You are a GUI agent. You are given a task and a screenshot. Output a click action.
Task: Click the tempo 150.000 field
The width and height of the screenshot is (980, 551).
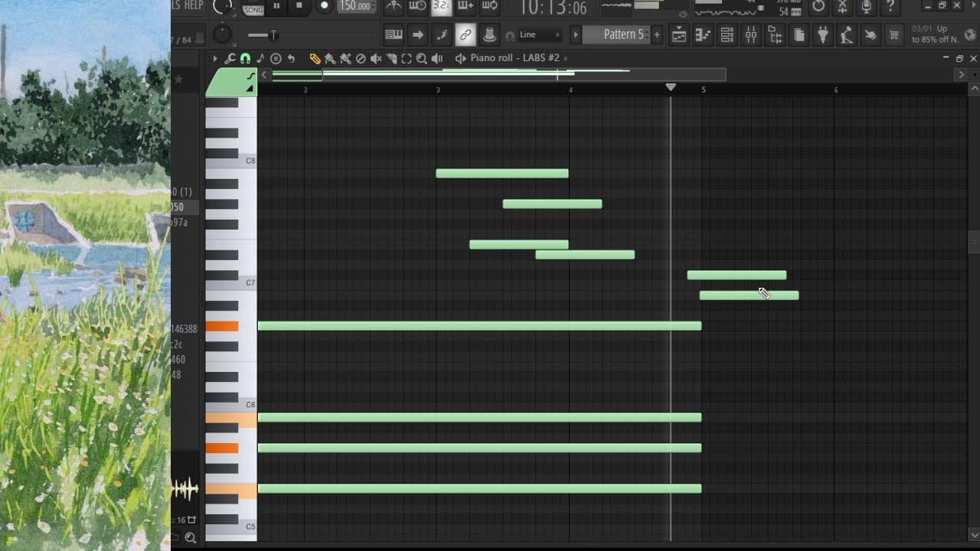point(355,6)
